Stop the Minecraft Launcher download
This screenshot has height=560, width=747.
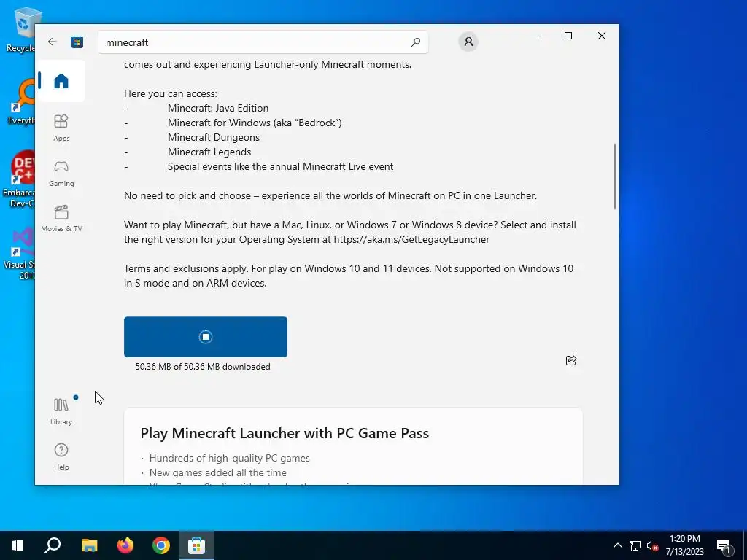point(205,337)
